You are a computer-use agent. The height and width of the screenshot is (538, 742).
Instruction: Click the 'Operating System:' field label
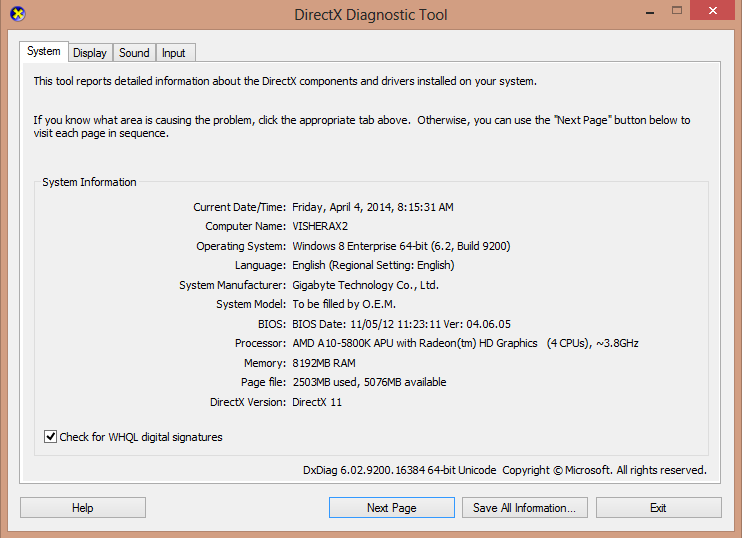[x=241, y=246]
